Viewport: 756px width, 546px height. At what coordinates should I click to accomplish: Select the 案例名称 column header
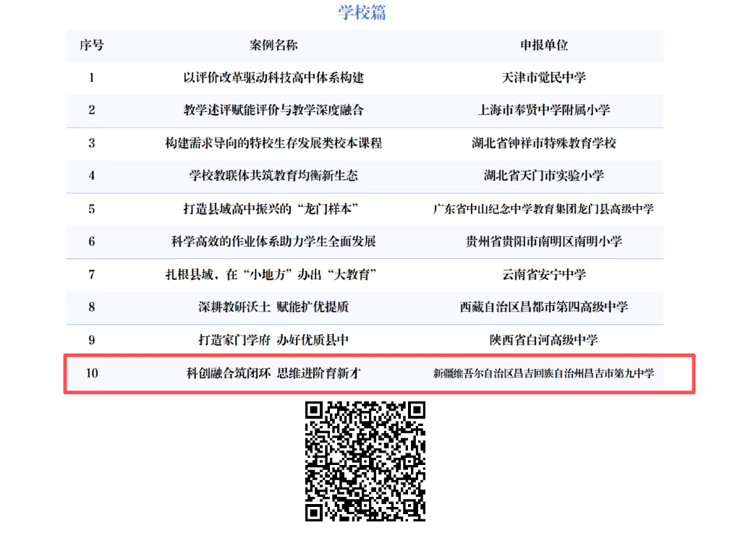(273, 45)
